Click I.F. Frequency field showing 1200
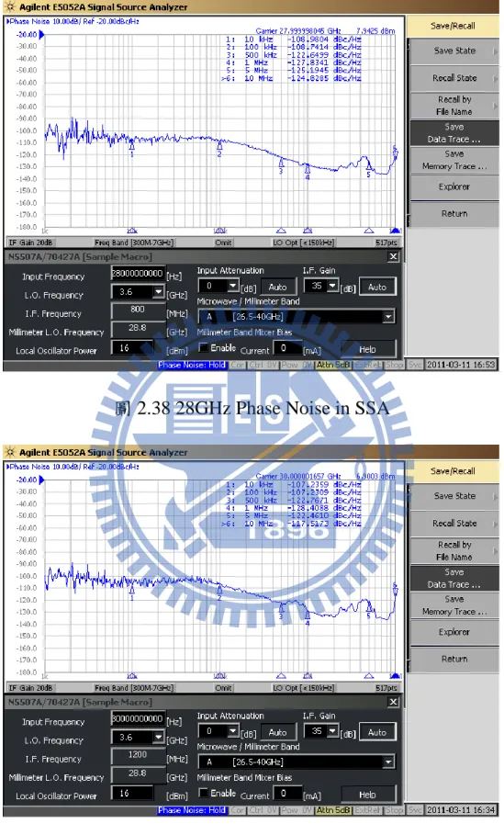 click(x=138, y=755)
